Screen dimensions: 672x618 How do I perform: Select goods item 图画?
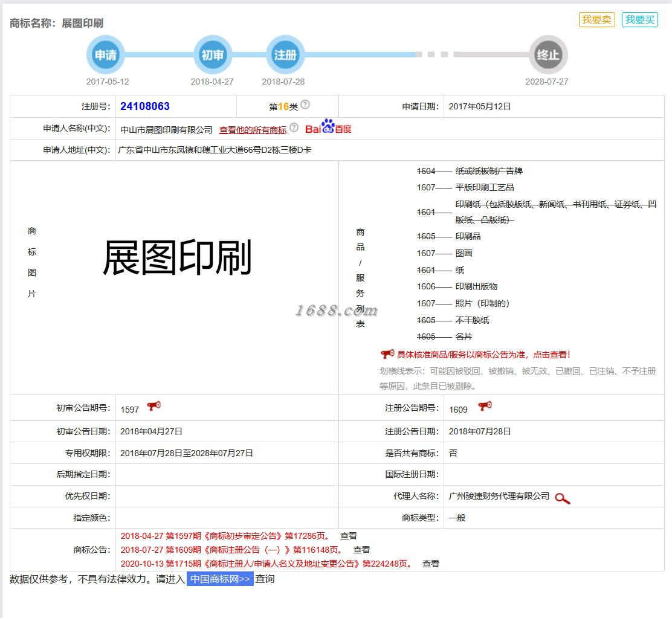(464, 253)
